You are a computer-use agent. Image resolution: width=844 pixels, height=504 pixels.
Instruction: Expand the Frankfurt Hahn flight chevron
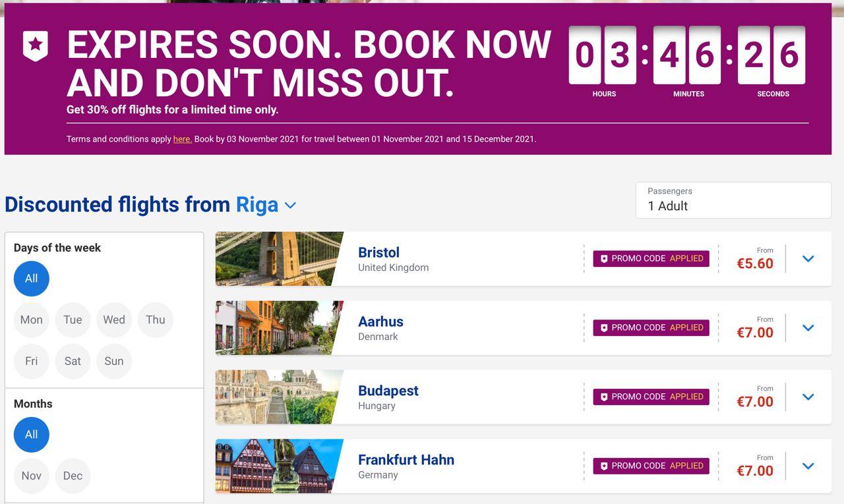click(808, 466)
